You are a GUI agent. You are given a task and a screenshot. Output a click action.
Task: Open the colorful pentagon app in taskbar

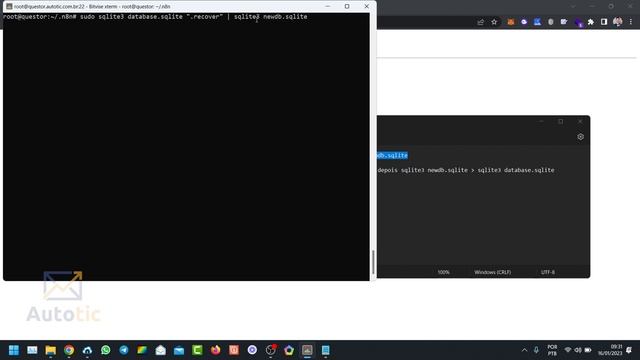click(289, 350)
